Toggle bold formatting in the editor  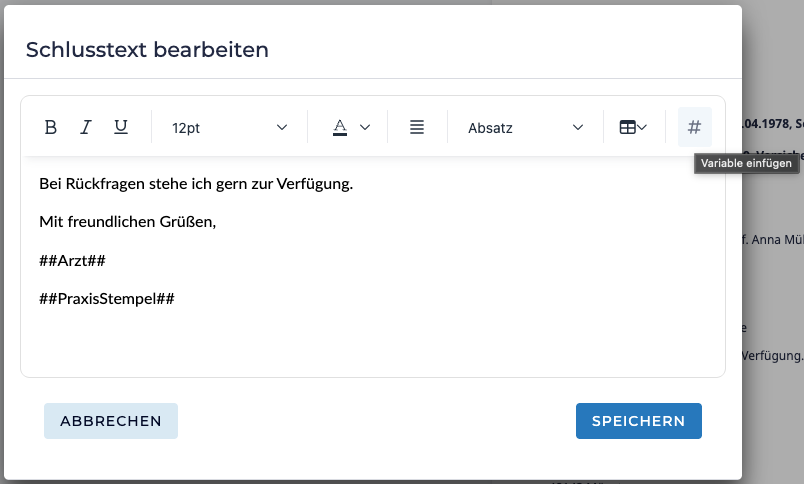(51, 127)
